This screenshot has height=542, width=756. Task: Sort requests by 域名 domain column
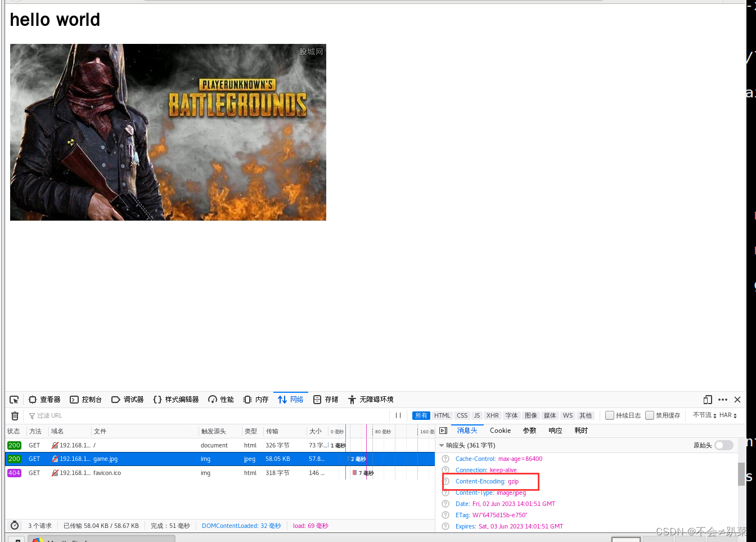click(x=70, y=431)
